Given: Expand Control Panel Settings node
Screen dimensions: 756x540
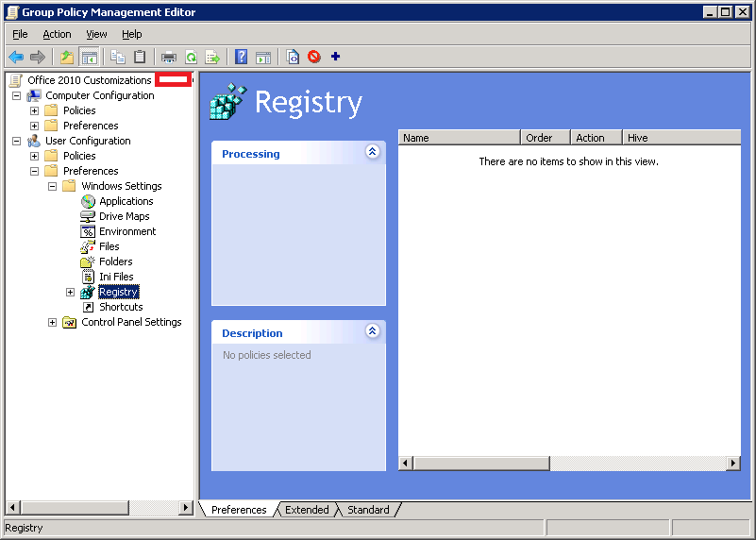Looking at the screenshot, I should point(52,322).
